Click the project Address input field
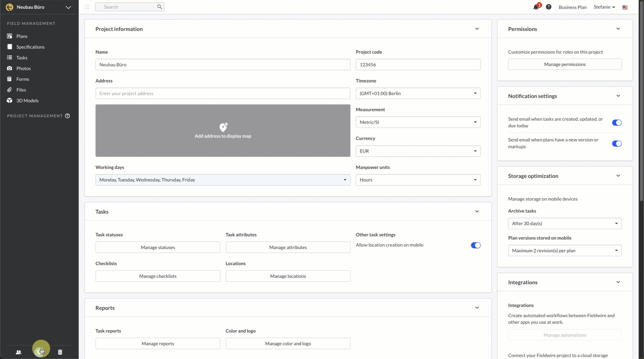 (x=223, y=94)
